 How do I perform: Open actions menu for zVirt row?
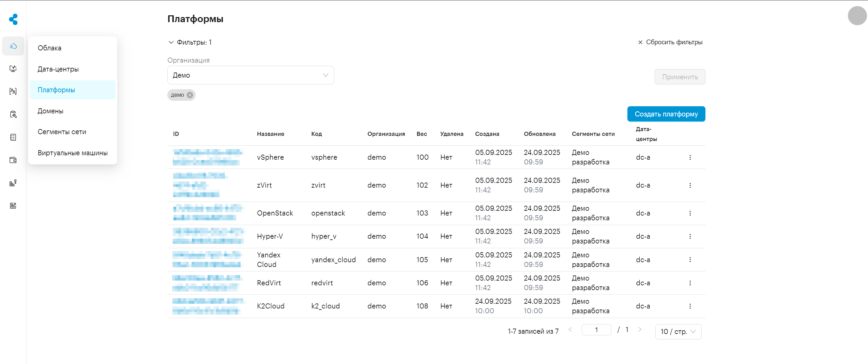point(690,185)
